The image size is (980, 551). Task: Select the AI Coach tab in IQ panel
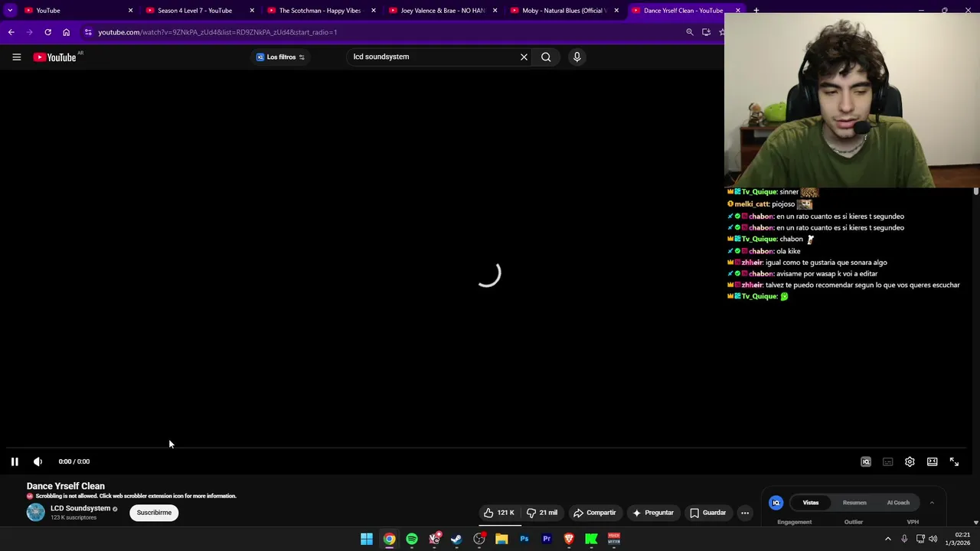click(898, 503)
